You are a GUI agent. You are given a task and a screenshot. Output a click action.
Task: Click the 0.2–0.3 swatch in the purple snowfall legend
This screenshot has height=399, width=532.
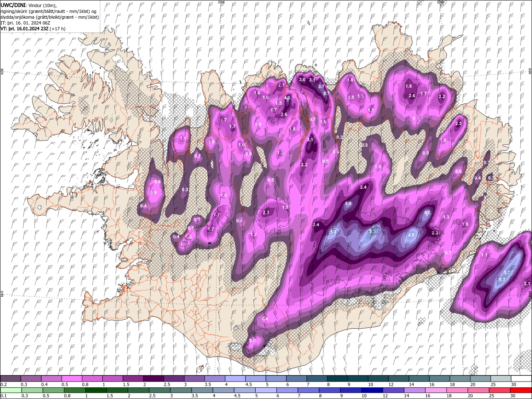10,379
